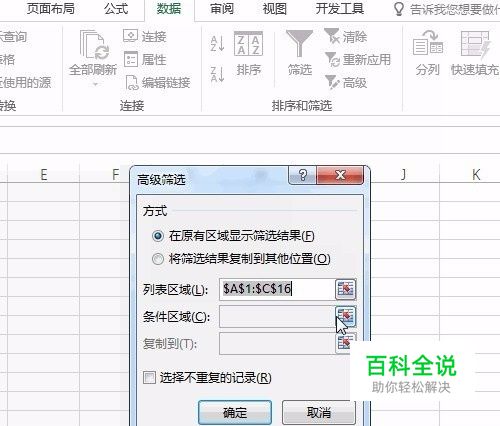Select column J header
The height and width of the screenshot is (426, 500).
[x=404, y=175]
